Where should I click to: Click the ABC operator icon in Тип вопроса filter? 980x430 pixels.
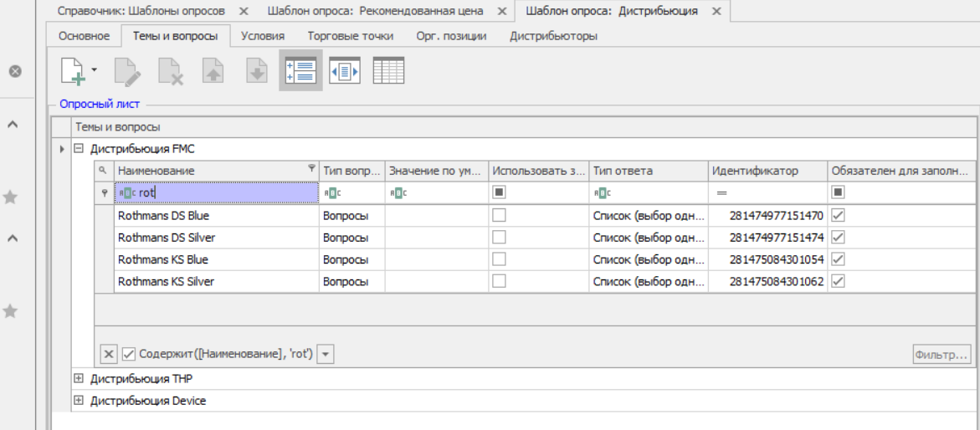pos(333,193)
